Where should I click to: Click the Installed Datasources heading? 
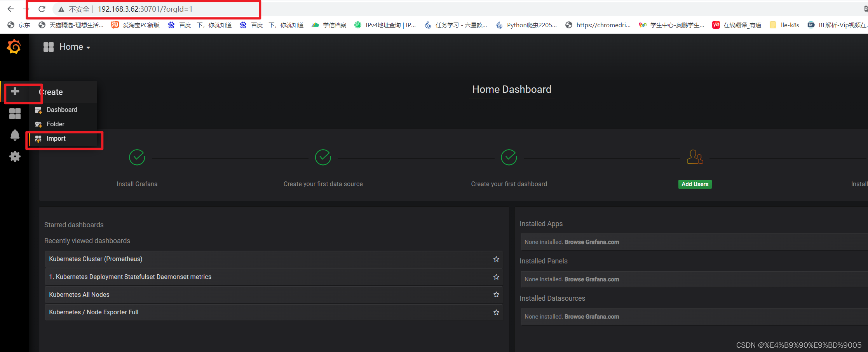pos(552,298)
